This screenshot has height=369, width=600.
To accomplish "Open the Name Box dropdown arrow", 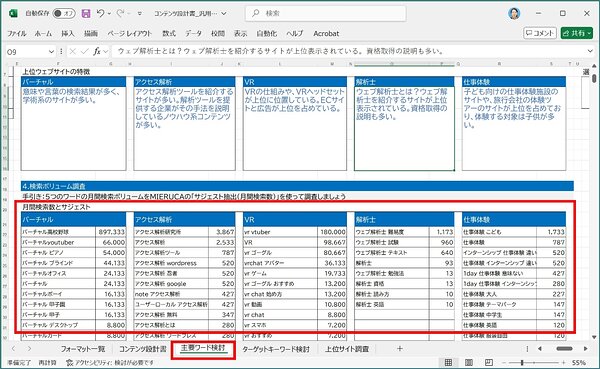I will (x=51, y=51).
